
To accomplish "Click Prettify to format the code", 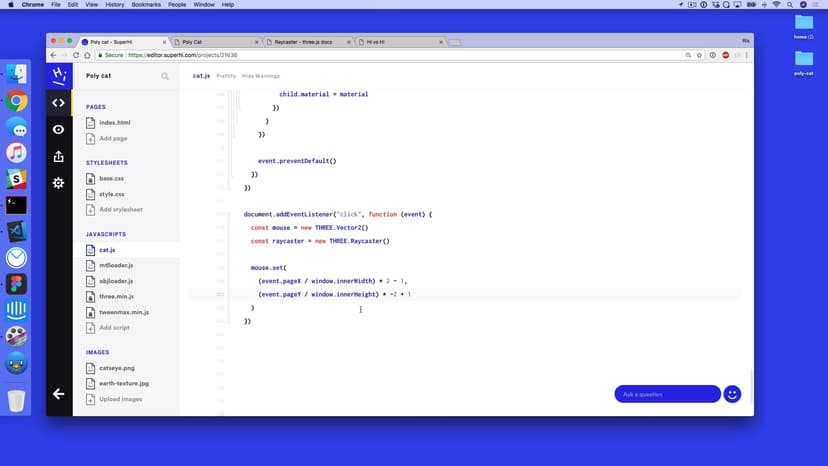I will 226,76.
